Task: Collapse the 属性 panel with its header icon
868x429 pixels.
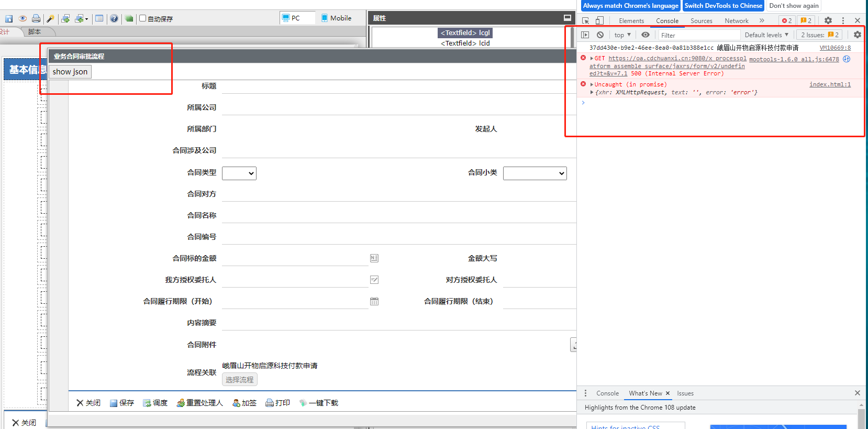Action: [567, 18]
